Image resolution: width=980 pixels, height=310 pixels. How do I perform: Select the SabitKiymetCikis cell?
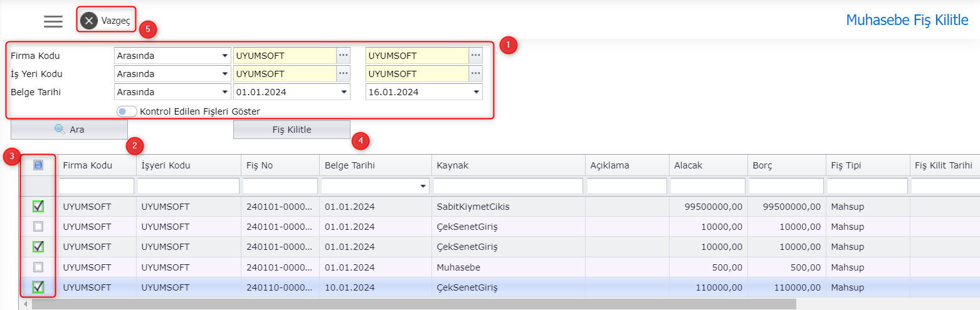click(x=508, y=206)
